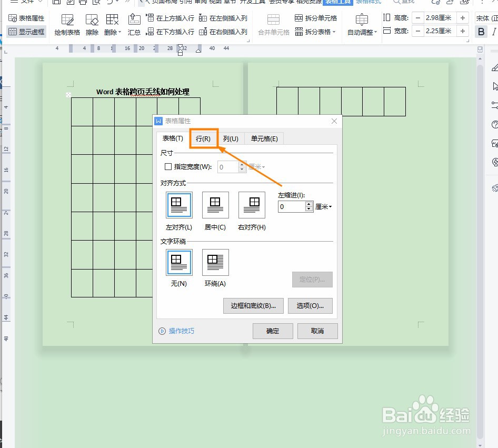Select 环绕(A) text wrapping option
Image resolution: width=498 pixels, height=448 pixels.
click(215, 262)
